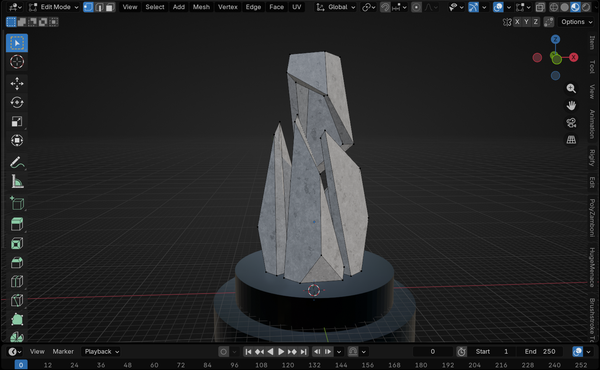Toggle snapping magnet in header
This screenshot has height=370, width=600.
click(x=385, y=7)
